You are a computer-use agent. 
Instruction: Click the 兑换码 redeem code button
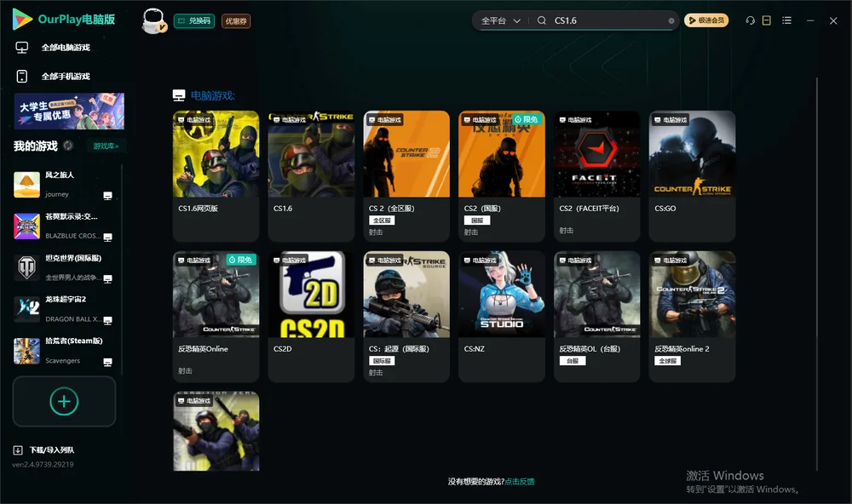pos(194,21)
